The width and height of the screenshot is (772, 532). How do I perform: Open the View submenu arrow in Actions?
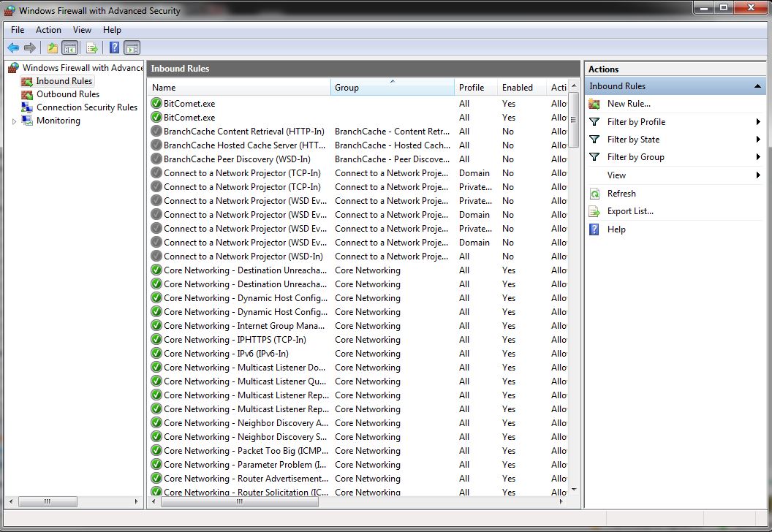[758, 175]
